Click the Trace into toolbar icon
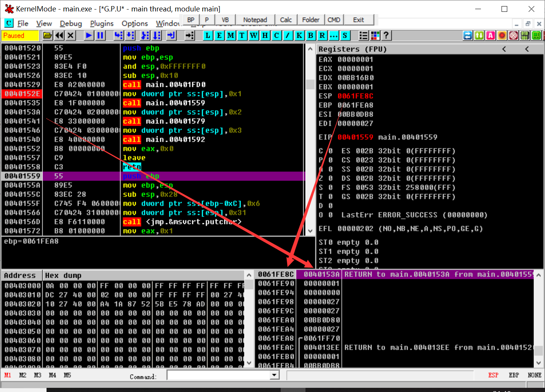Viewport: 545px width, 392px height. point(145,35)
